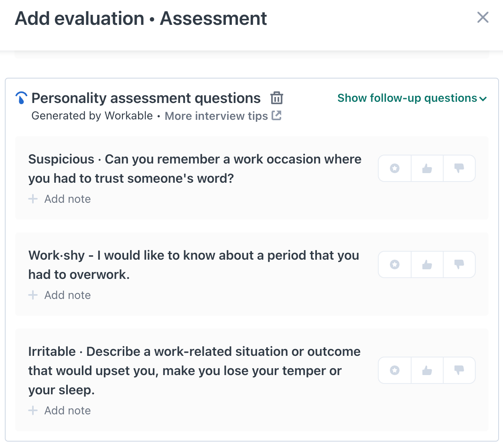The width and height of the screenshot is (503, 448).
Task: Thumbs up the Work-shy overwork question
Action: point(427,264)
